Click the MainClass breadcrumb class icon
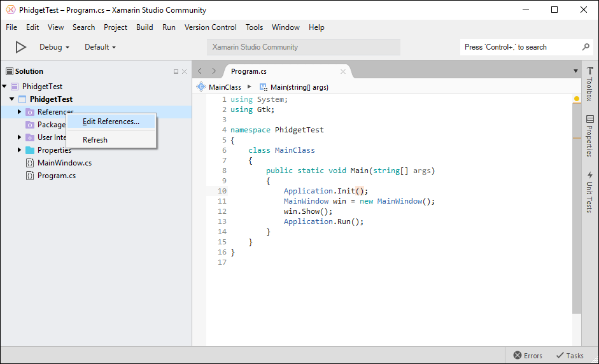Image resolution: width=599 pixels, height=364 pixels. click(x=201, y=87)
